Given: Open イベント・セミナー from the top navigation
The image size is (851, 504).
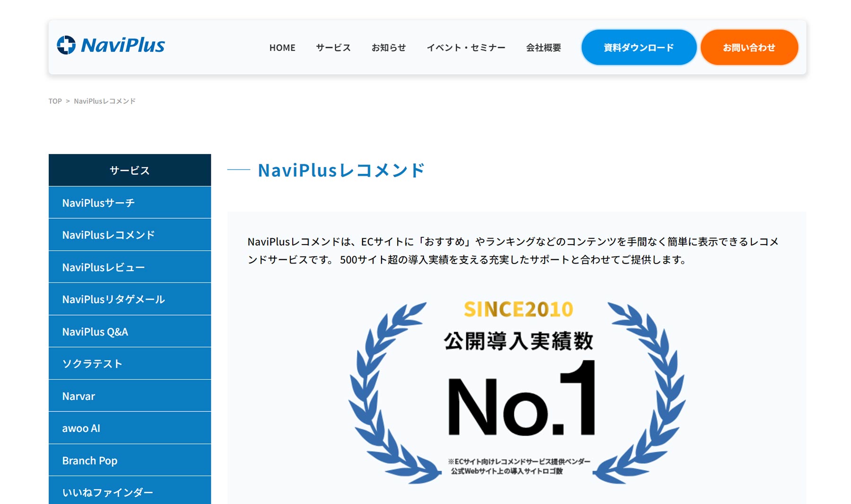Looking at the screenshot, I should click(x=466, y=47).
